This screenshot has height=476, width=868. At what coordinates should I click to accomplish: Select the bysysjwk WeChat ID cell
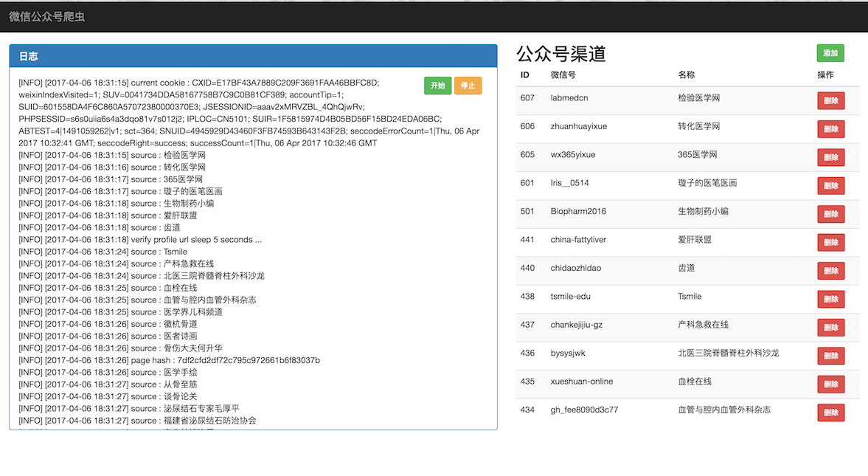tap(567, 353)
